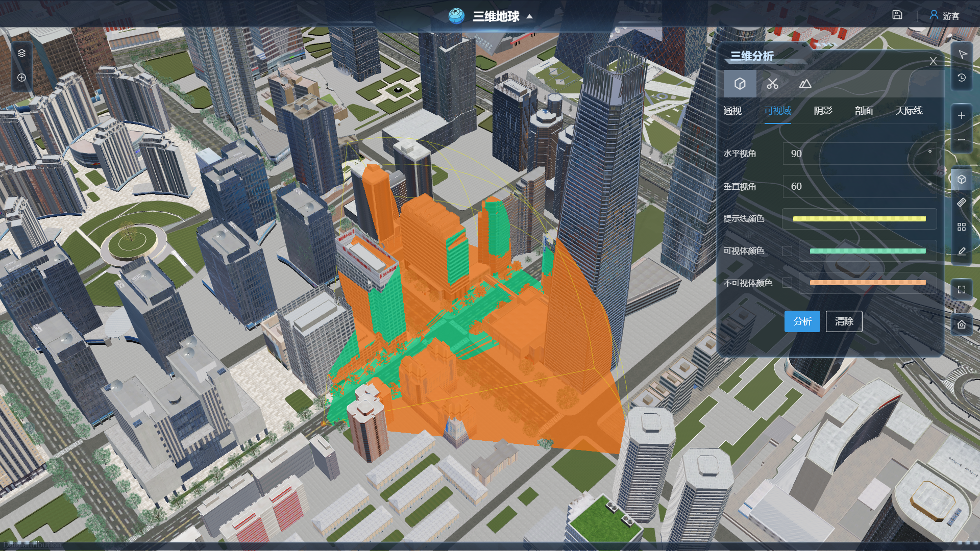
Task: Expand the 三维地球 title dropdown arrow
Action: pyautogui.click(x=530, y=17)
